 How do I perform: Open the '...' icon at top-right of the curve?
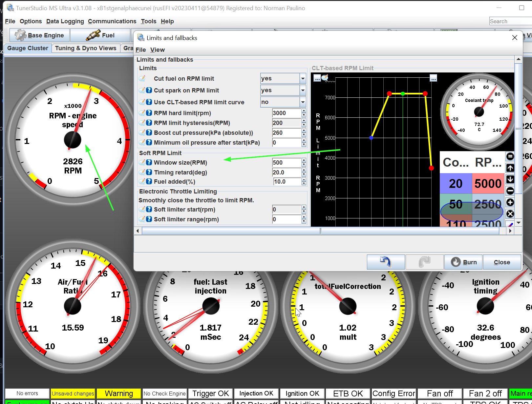pyautogui.click(x=434, y=78)
